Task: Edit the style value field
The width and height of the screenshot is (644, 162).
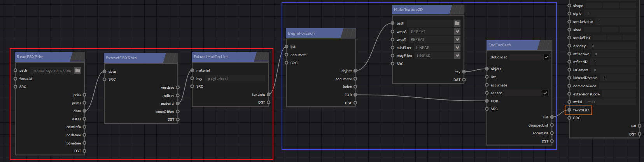Action: click(x=611, y=14)
